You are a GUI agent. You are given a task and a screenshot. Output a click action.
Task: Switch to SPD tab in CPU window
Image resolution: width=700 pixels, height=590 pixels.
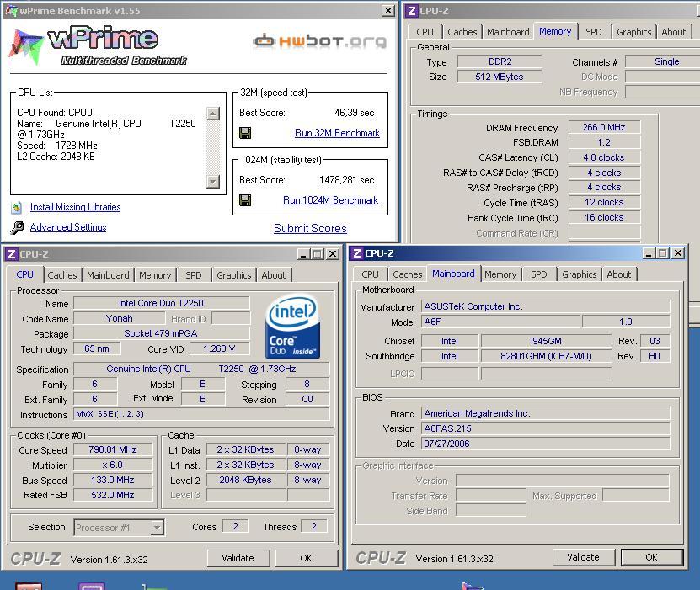pyautogui.click(x=193, y=275)
